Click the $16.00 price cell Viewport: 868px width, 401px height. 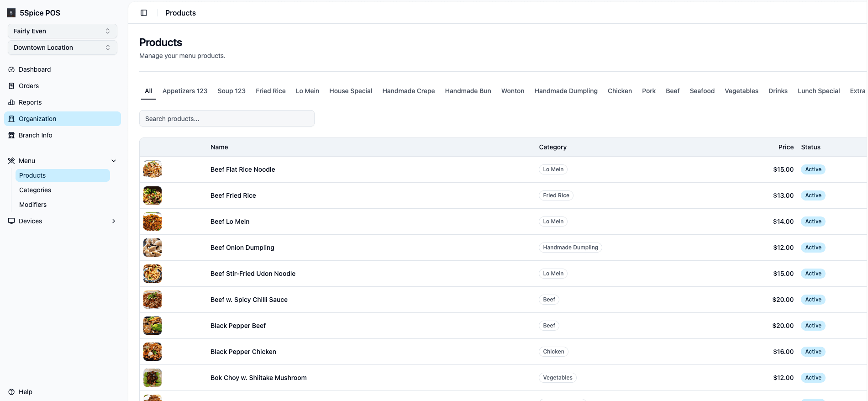(783, 352)
